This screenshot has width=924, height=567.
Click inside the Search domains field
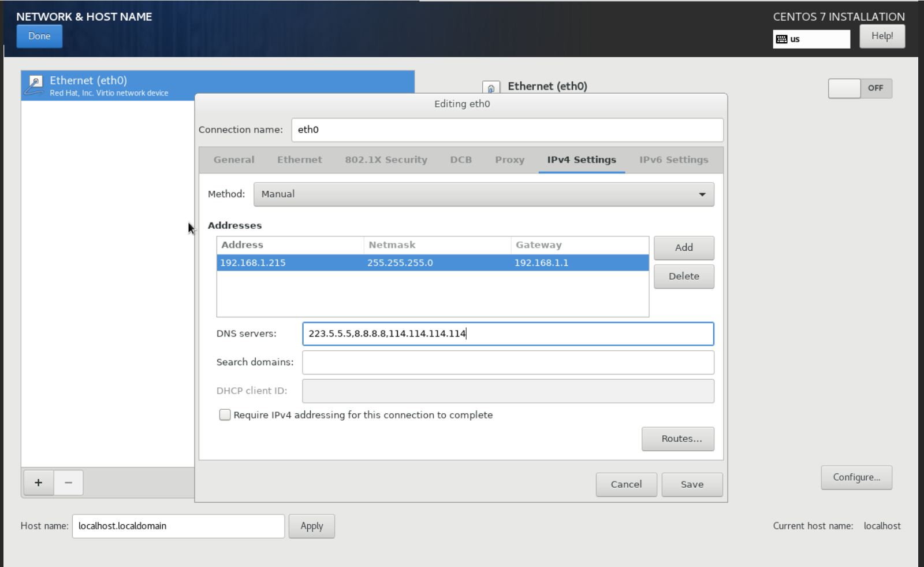[x=508, y=362]
